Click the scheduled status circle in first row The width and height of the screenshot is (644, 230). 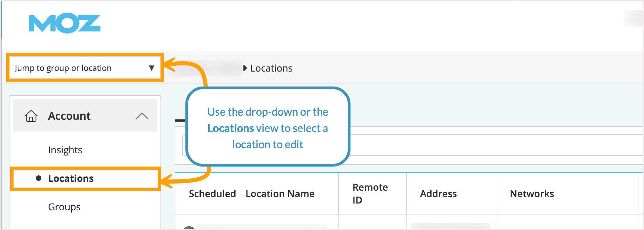pos(189,227)
